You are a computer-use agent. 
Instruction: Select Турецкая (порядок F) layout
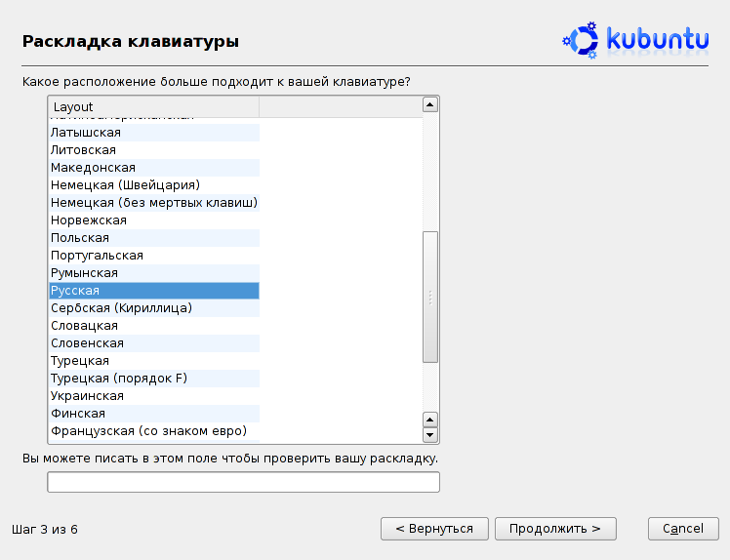[154, 379]
